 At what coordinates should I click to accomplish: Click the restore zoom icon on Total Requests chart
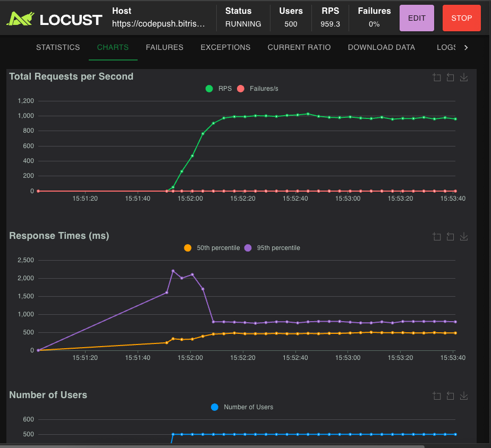[x=450, y=77]
